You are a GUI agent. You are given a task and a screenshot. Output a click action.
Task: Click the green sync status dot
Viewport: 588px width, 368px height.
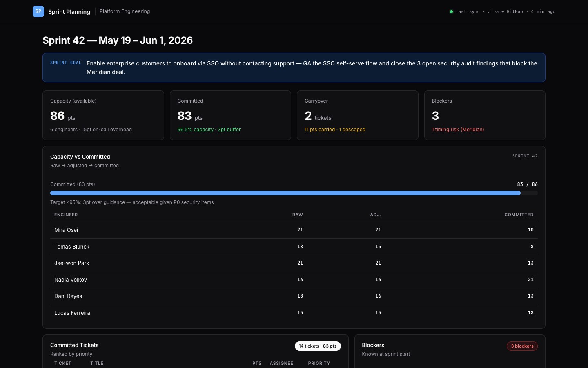[x=451, y=11]
